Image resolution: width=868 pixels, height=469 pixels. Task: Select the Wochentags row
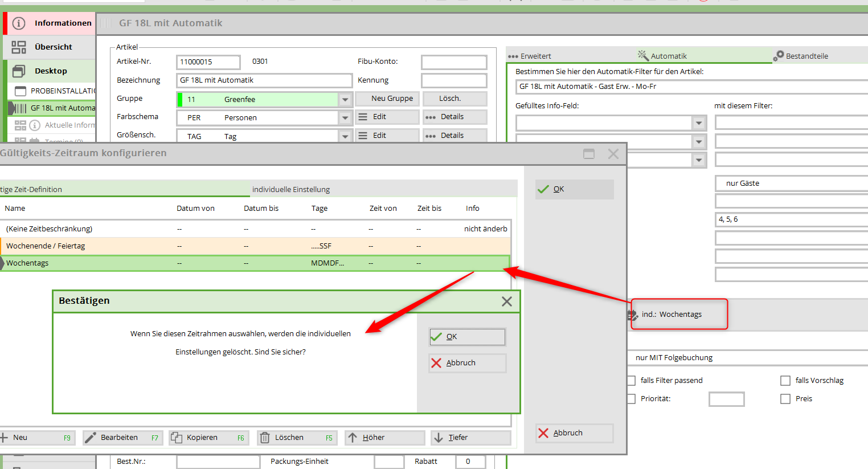(255, 263)
